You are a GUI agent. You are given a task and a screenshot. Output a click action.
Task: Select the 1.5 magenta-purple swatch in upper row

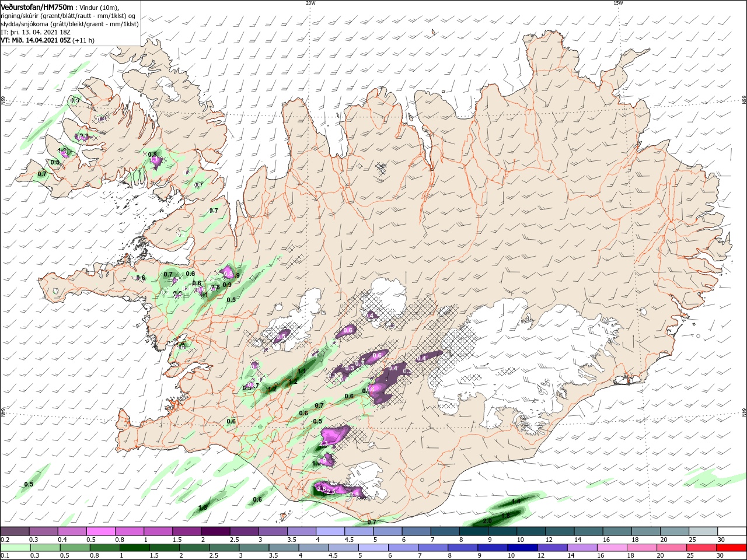click(187, 531)
